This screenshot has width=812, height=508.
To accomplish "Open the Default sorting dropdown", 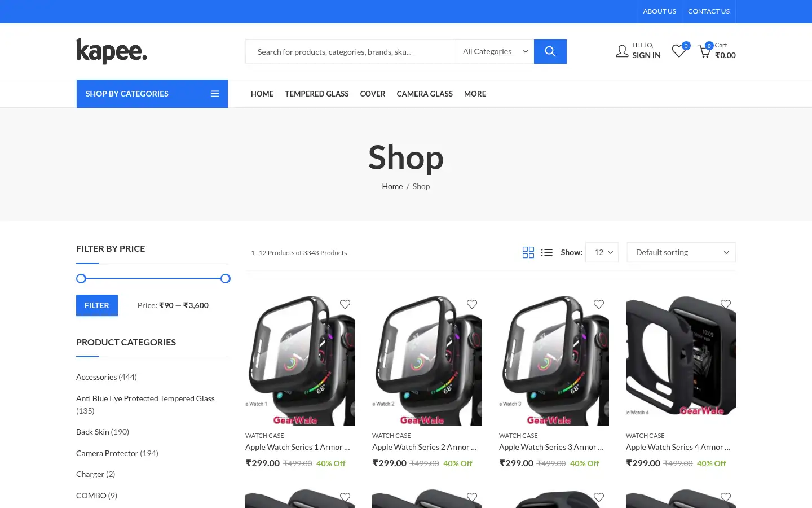I will pos(681,252).
